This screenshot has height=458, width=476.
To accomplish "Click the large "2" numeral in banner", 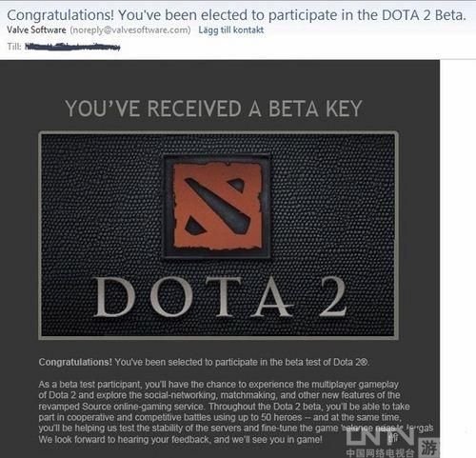I will [332, 296].
